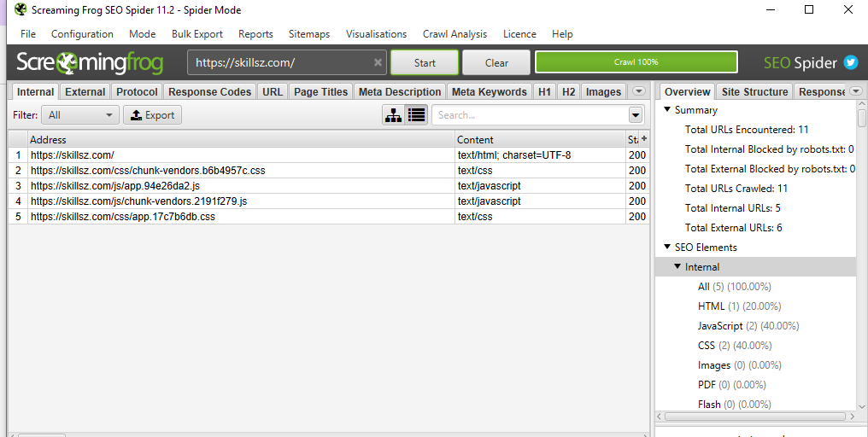Viewport: 868px width, 437px height.
Task: Sort by the Content column header
Action: click(540, 139)
